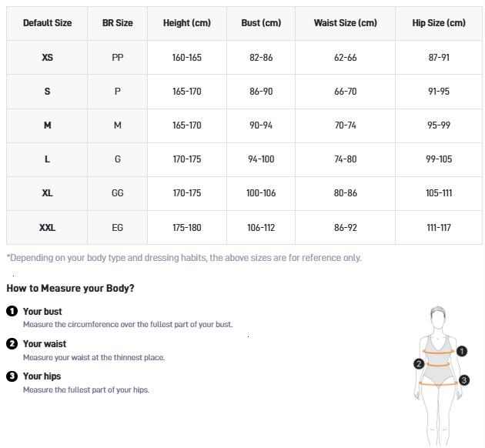Select the hips marker 3 on body figure
Screen dimensions: 485x448
tap(463, 380)
